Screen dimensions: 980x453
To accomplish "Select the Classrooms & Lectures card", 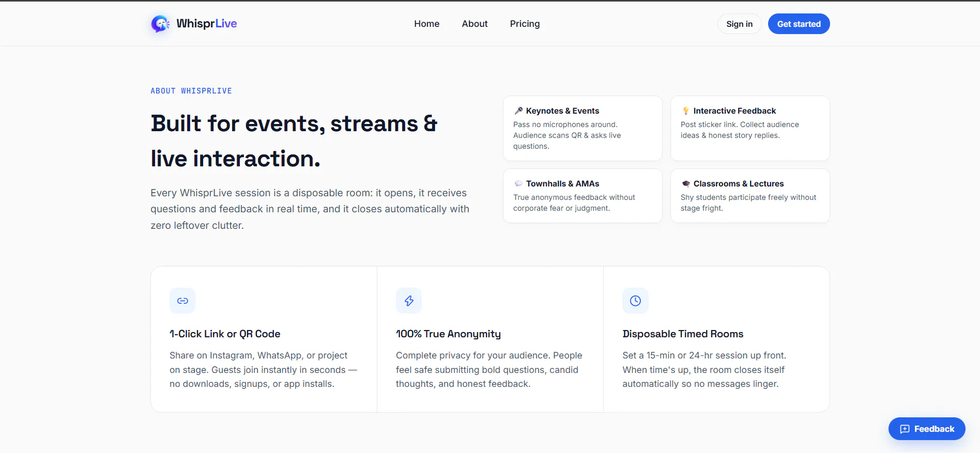I will tap(750, 196).
